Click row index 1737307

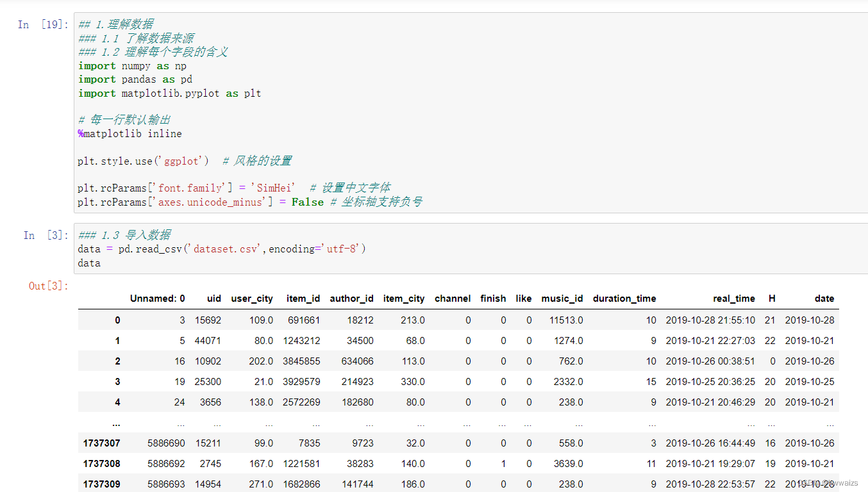pyautogui.click(x=101, y=443)
